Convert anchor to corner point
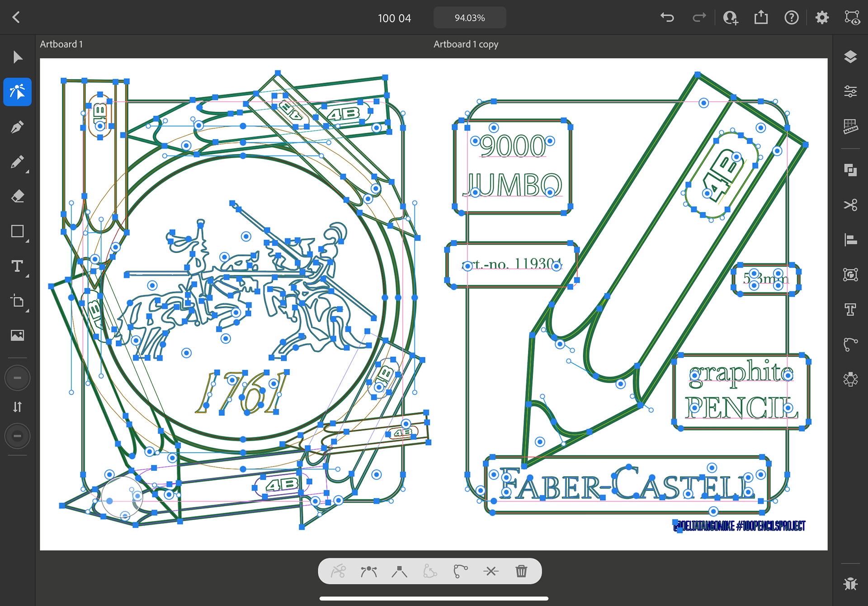The image size is (868, 606). tap(399, 571)
